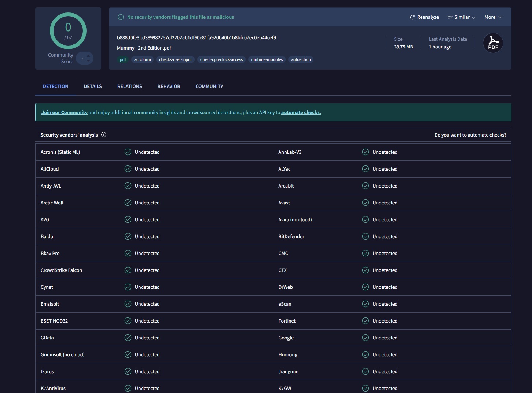This screenshot has height=393, width=532.
Task: Click the file hash b888d0fe3bd...
Action: coord(197,37)
